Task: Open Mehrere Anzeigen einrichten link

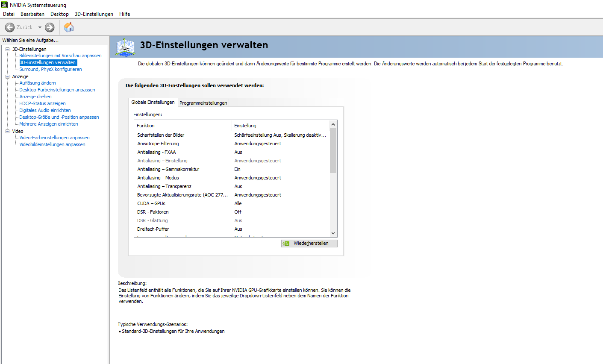Action: pos(49,124)
